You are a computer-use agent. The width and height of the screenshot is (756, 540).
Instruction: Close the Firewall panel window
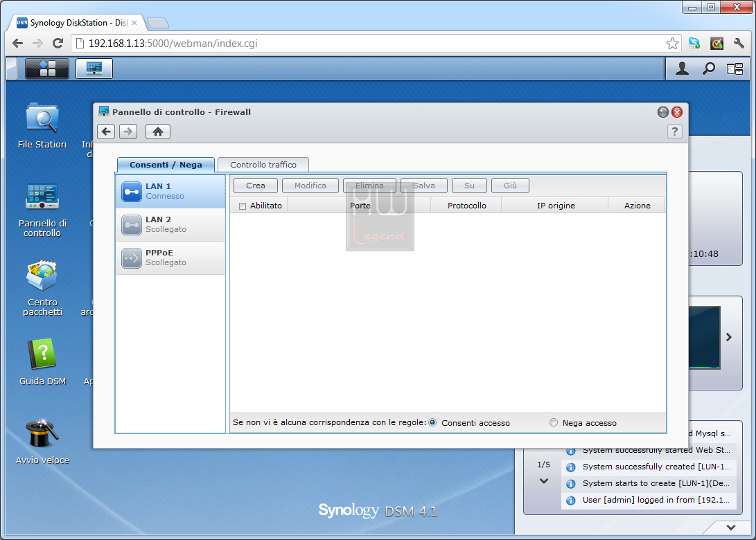tap(677, 112)
